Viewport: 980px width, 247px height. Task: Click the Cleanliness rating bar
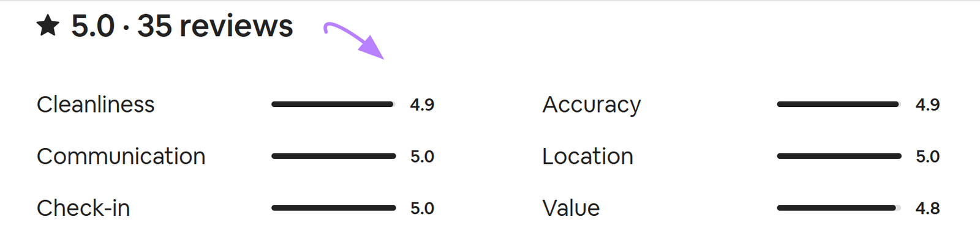[x=333, y=105]
